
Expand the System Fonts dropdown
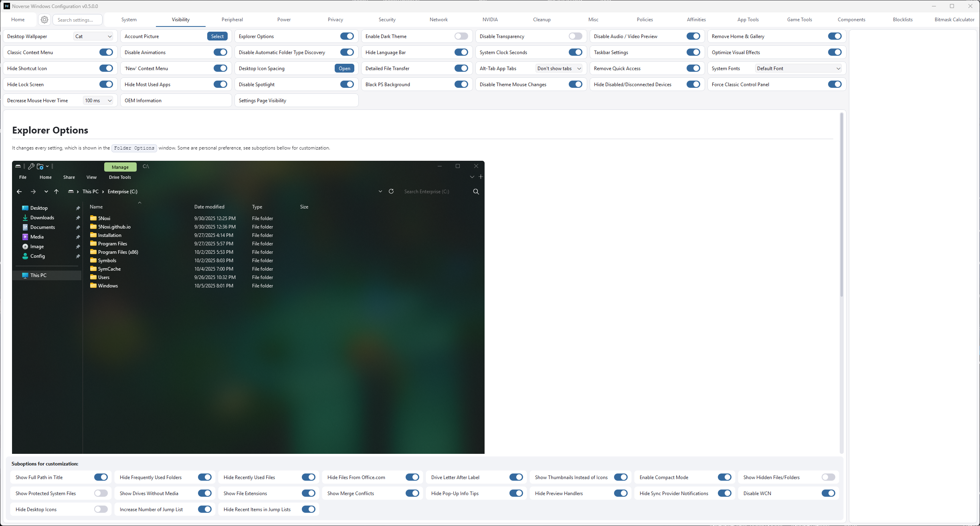click(798, 69)
